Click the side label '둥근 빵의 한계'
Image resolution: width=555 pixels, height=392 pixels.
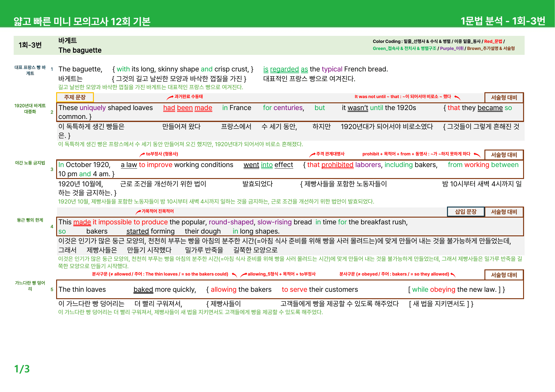tap(30, 220)
